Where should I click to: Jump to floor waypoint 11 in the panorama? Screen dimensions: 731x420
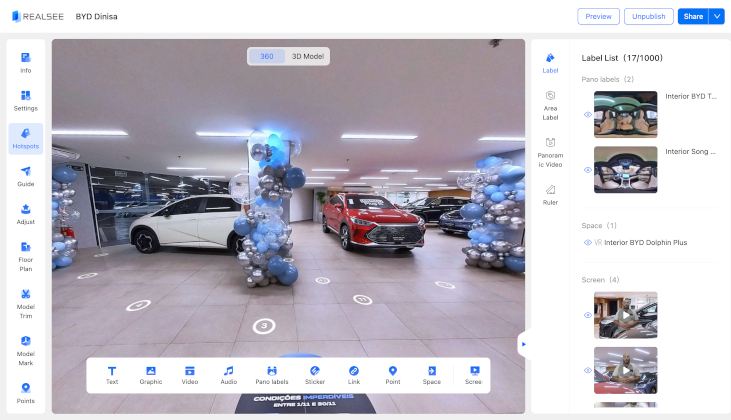point(362,299)
